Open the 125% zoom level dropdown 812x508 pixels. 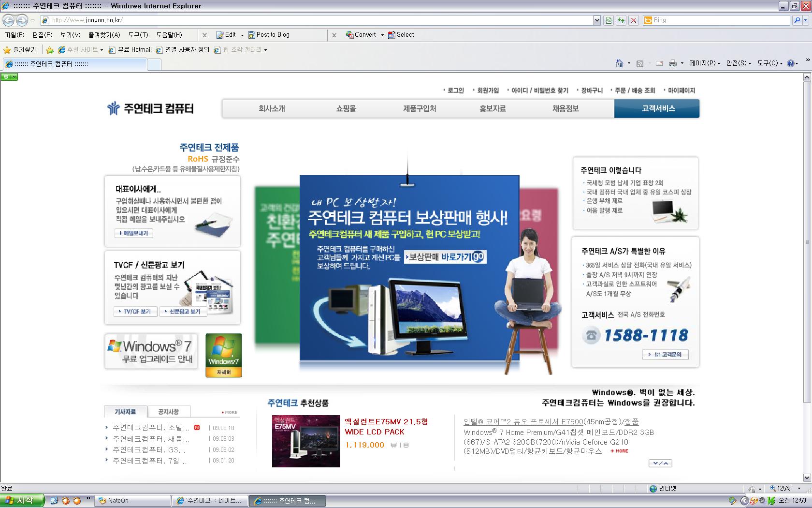point(798,489)
